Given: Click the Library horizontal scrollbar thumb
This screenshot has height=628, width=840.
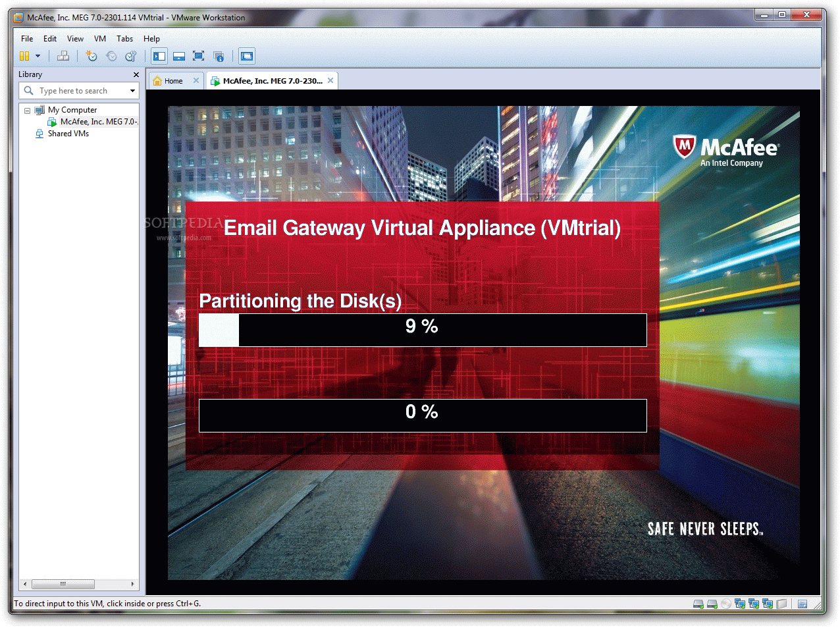Looking at the screenshot, I should click(x=63, y=584).
